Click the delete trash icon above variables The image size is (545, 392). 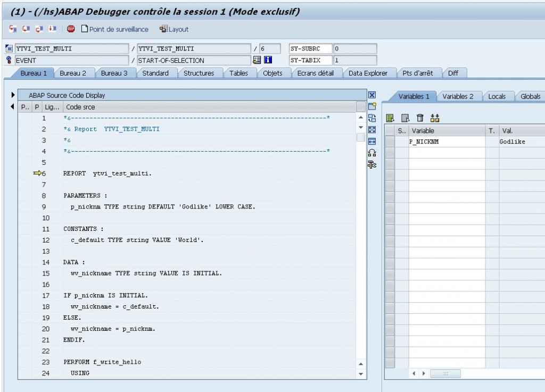click(420, 118)
